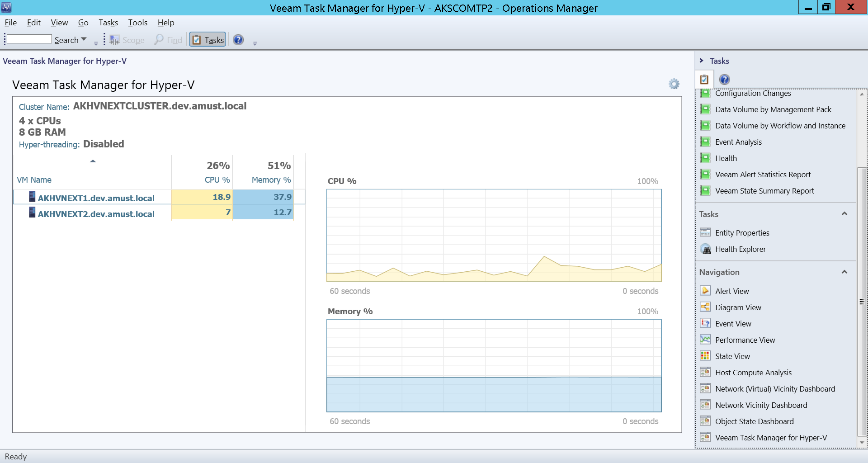Open the View menu
Image resolution: width=868 pixels, height=463 pixels.
coord(59,23)
